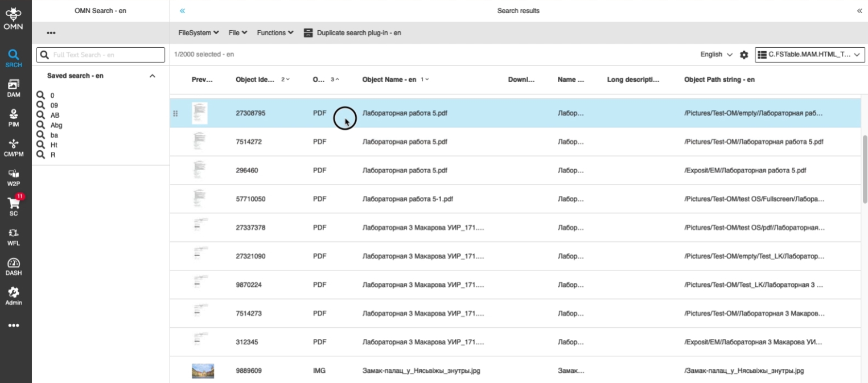Click the Duplicate search plug-in button
Viewport: 868px width, 383px height.
(352, 33)
